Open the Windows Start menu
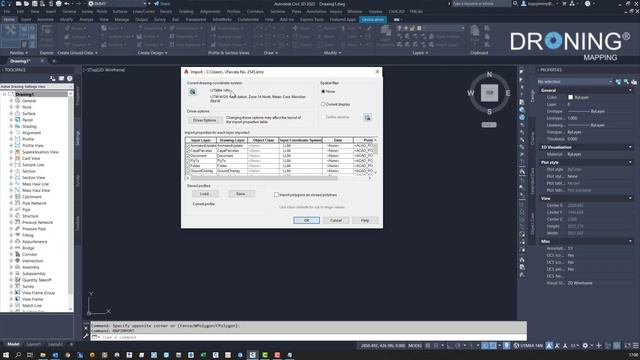This screenshot has width=640, height=360. [x=6, y=355]
